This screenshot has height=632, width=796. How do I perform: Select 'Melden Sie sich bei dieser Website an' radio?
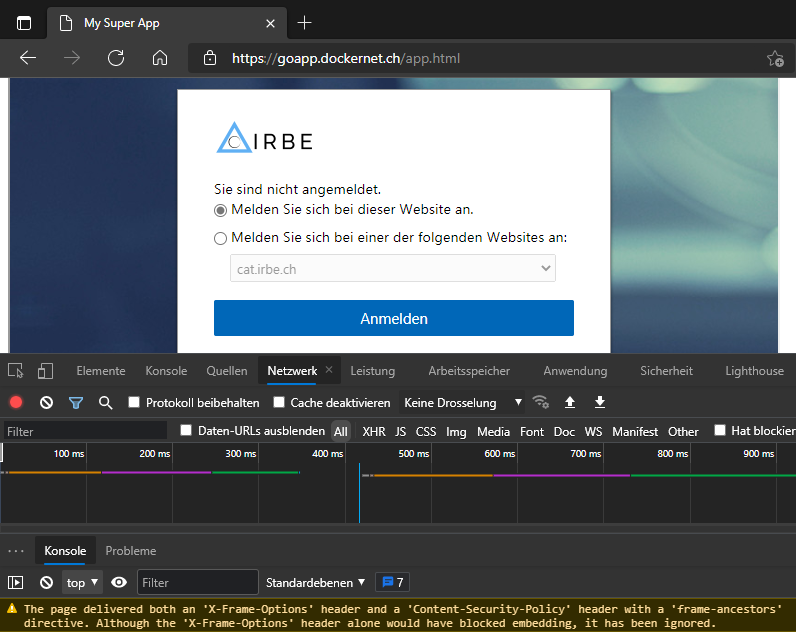click(x=220, y=210)
